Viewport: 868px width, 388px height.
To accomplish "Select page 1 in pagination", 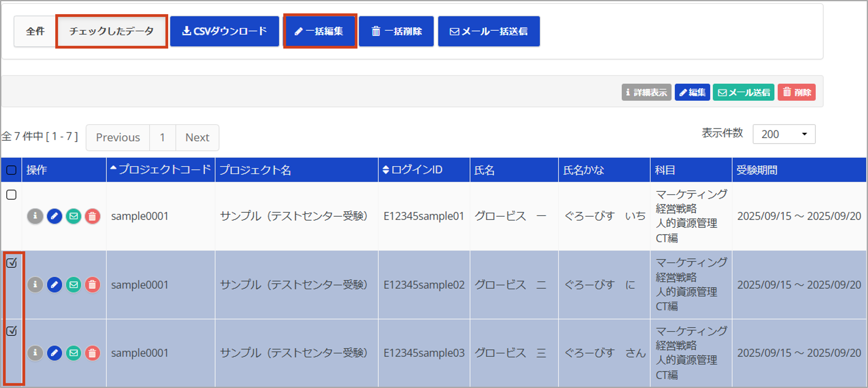I will point(163,137).
